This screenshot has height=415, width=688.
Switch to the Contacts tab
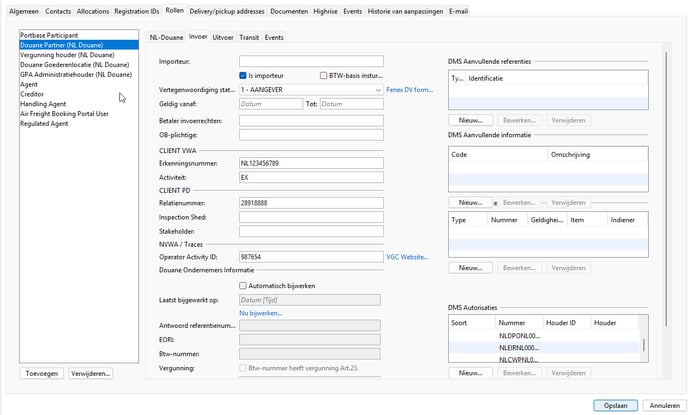tap(58, 11)
